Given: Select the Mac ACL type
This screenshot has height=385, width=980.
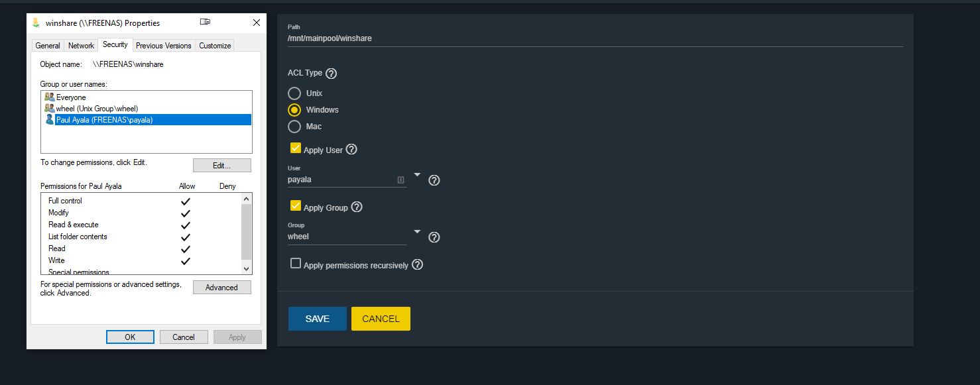Looking at the screenshot, I should coord(294,126).
